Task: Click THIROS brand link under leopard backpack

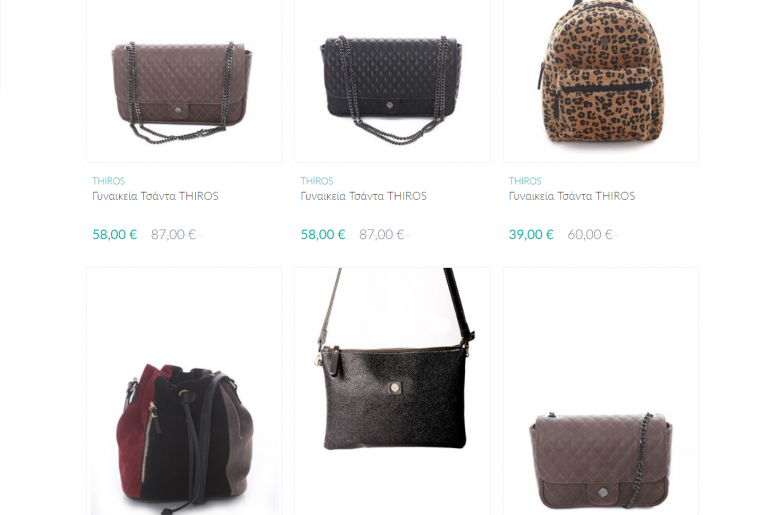Action: click(525, 181)
